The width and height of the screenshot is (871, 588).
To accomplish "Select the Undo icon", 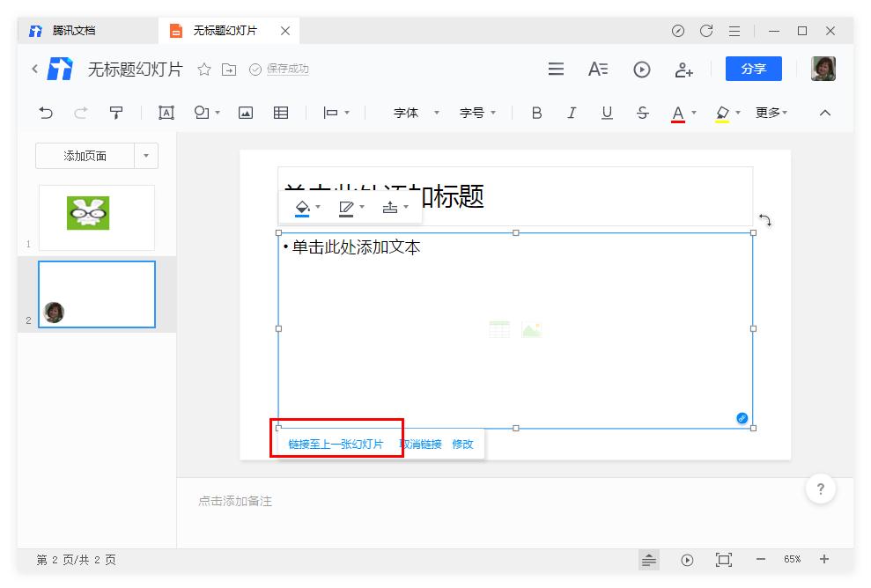I will (45, 113).
